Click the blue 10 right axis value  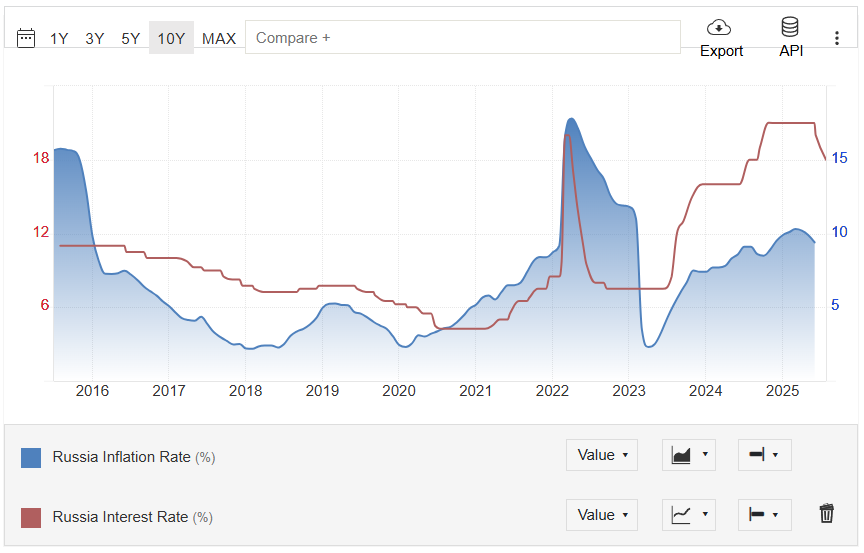(839, 232)
